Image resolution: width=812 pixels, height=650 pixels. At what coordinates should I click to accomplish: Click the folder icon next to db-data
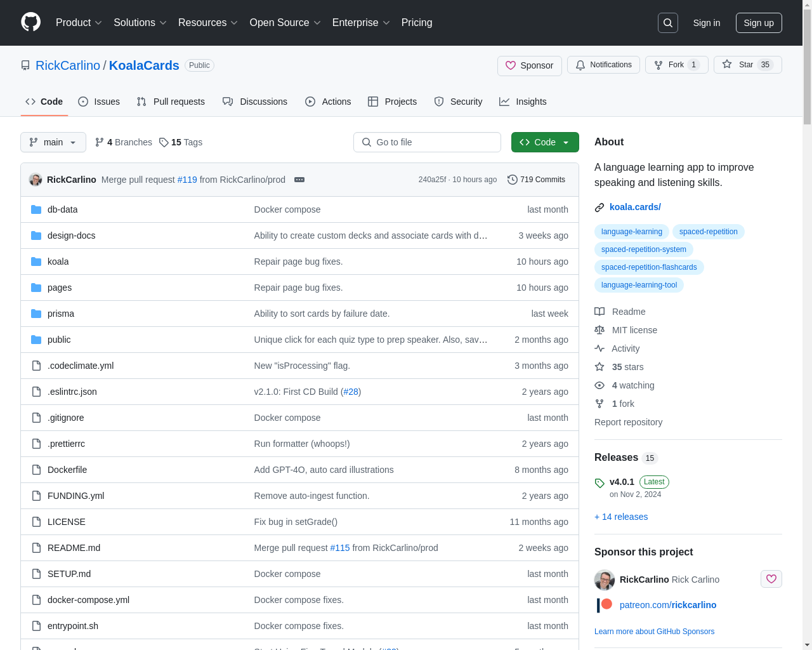click(36, 209)
